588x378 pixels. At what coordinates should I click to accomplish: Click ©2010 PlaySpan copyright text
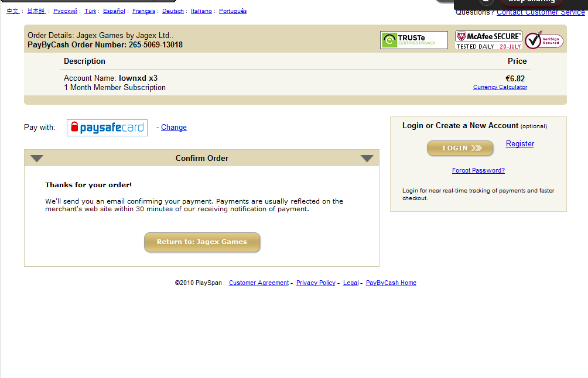pyautogui.click(x=198, y=283)
